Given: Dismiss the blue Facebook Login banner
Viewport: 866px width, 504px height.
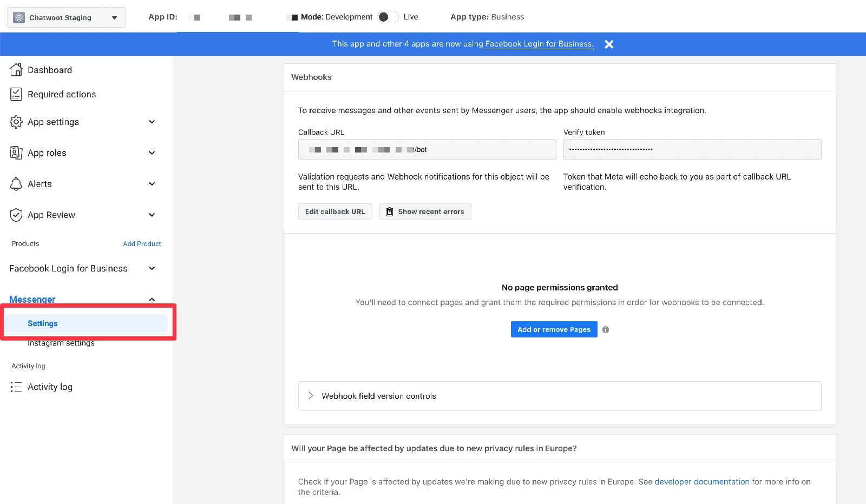Looking at the screenshot, I should pyautogui.click(x=609, y=44).
